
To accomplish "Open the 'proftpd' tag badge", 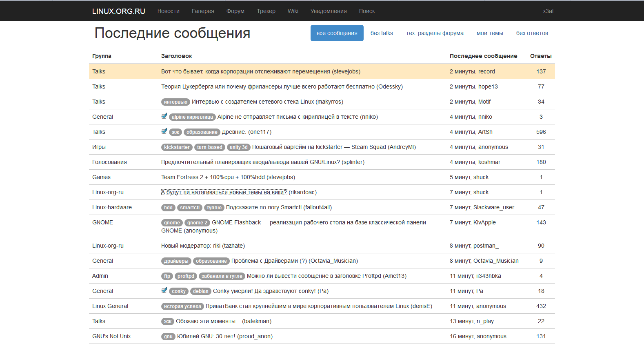I will click(186, 276).
